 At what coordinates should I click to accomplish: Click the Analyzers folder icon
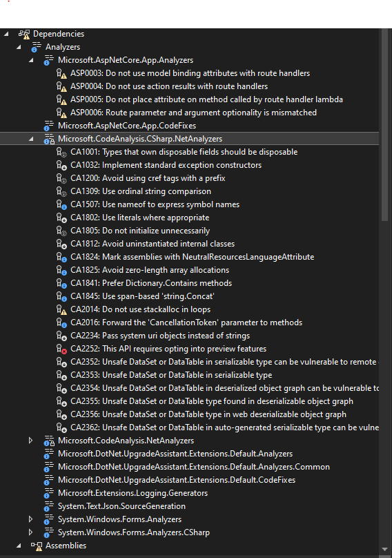(x=37, y=48)
